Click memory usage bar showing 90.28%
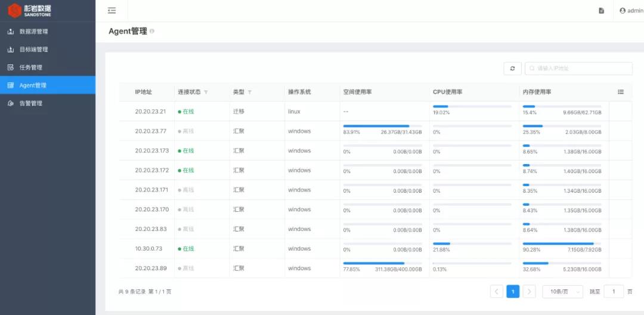Image resolution: width=644 pixels, height=315 pixels. click(x=562, y=243)
